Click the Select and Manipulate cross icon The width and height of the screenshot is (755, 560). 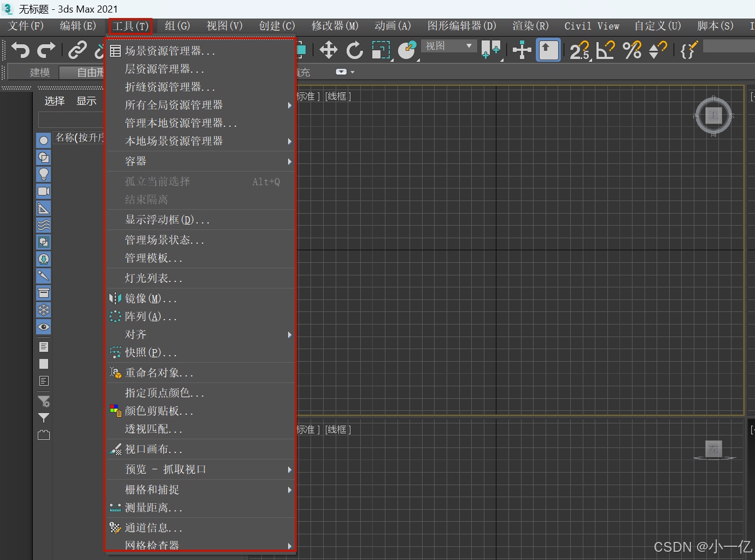(x=522, y=50)
